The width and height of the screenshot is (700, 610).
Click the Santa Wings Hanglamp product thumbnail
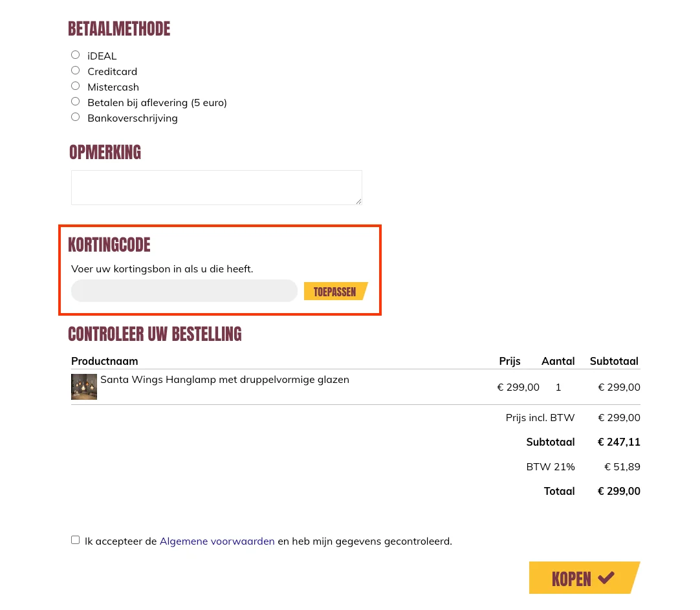pyautogui.click(x=84, y=386)
